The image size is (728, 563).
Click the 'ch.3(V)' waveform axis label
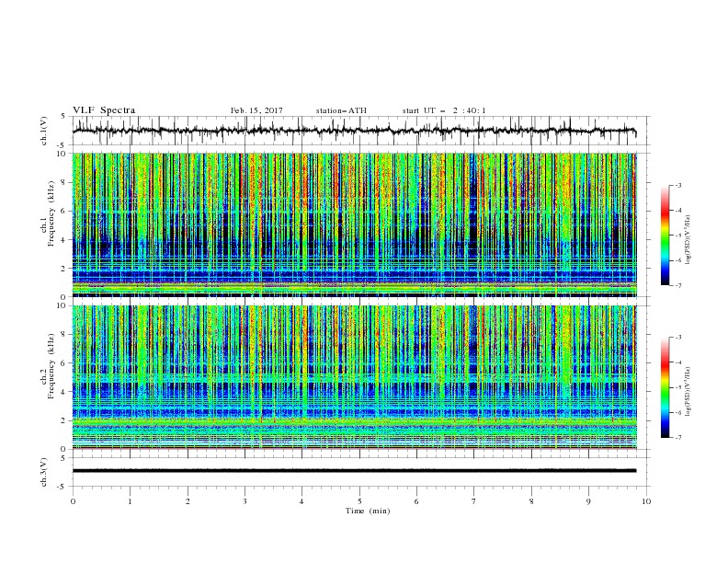click(44, 472)
